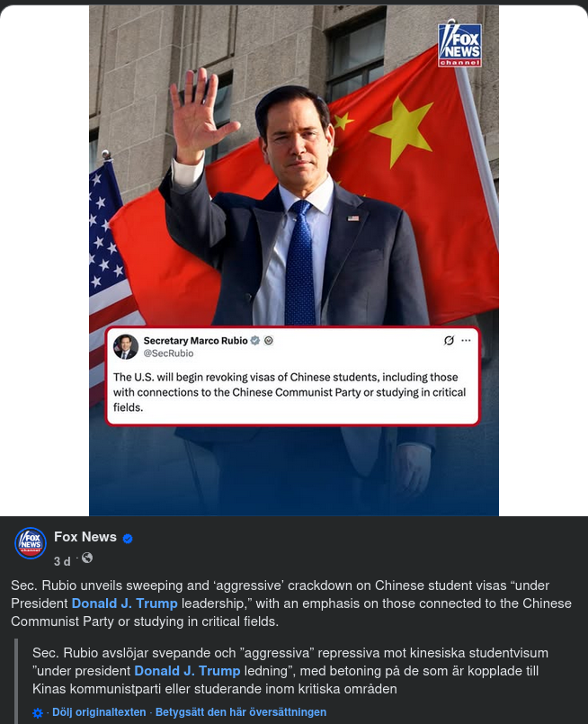Click the Chinese flag yellow star in the photo
This screenshot has width=588, height=724.
402,130
